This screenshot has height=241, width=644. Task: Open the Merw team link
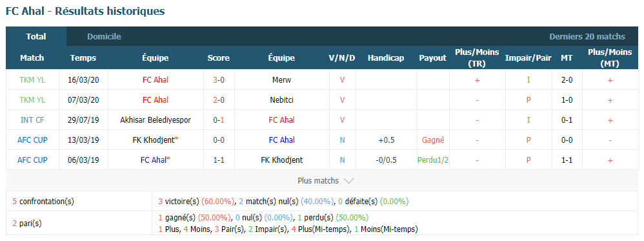click(281, 79)
